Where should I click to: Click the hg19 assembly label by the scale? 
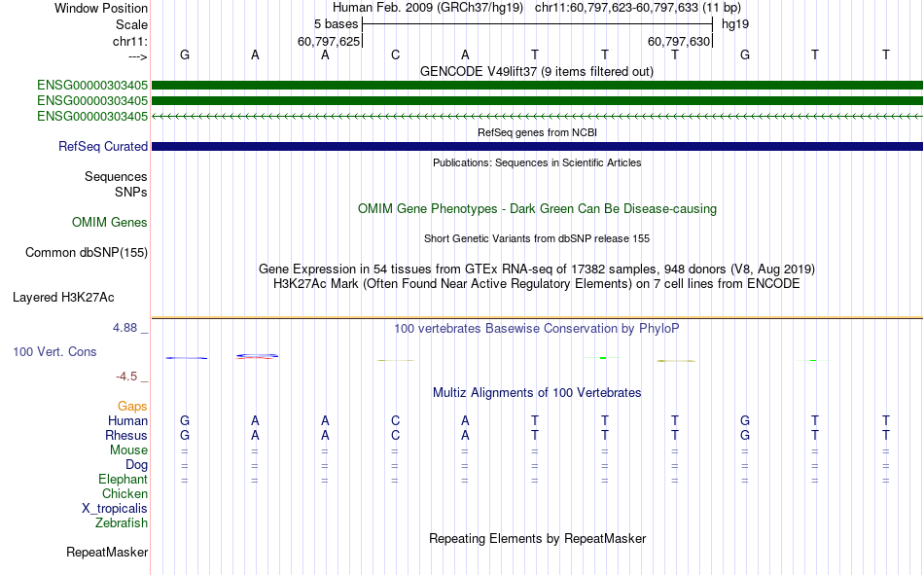pyautogui.click(x=735, y=24)
